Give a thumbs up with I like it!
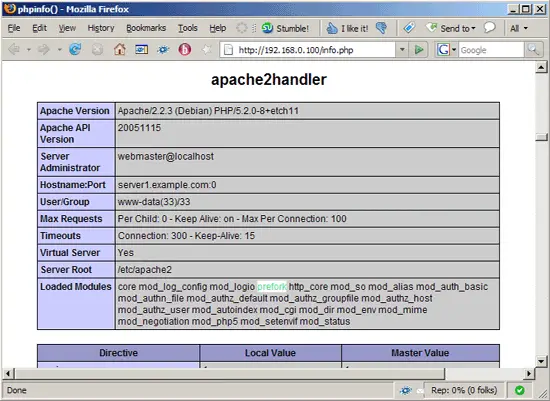 [x=347, y=28]
